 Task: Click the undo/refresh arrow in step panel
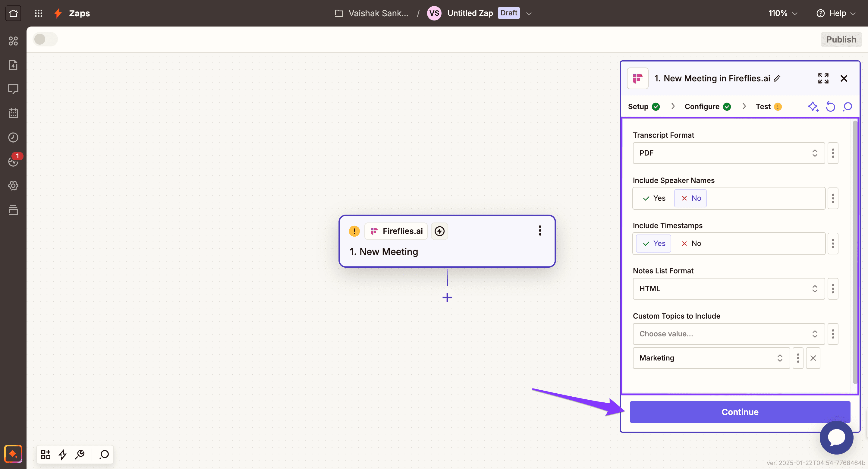pos(830,106)
